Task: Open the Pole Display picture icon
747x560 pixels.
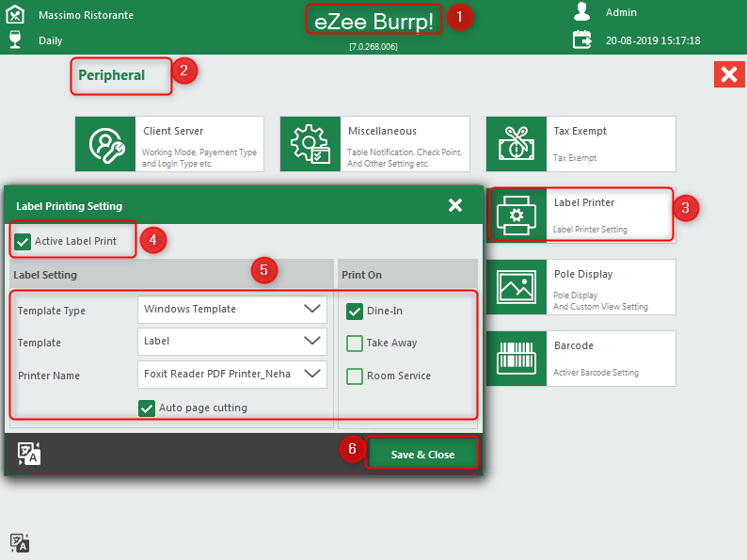Action: point(517,287)
